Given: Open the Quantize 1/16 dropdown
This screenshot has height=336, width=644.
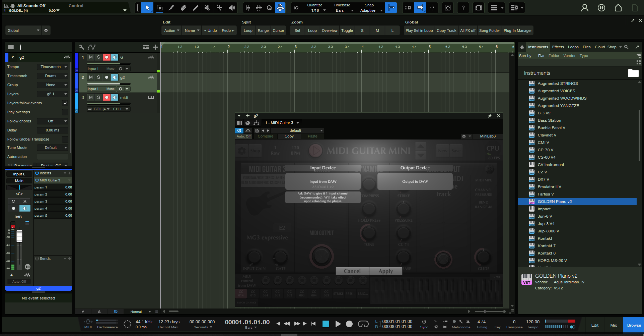Looking at the screenshot, I should tap(317, 10).
